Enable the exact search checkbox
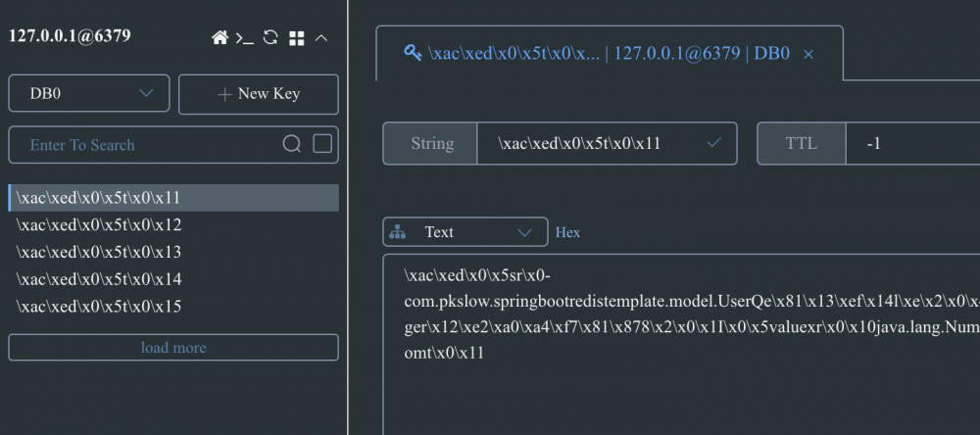 click(x=322, y=144)
